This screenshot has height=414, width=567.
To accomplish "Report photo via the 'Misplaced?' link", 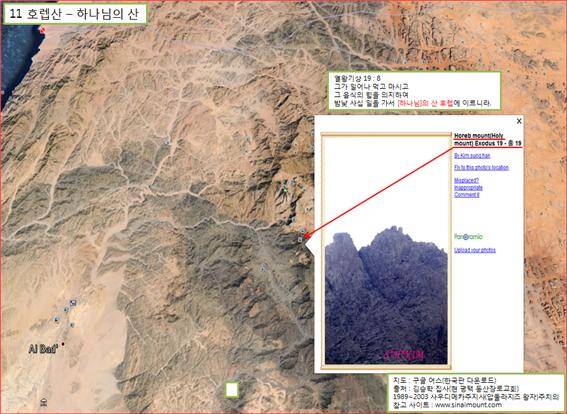I will (466, 180).
